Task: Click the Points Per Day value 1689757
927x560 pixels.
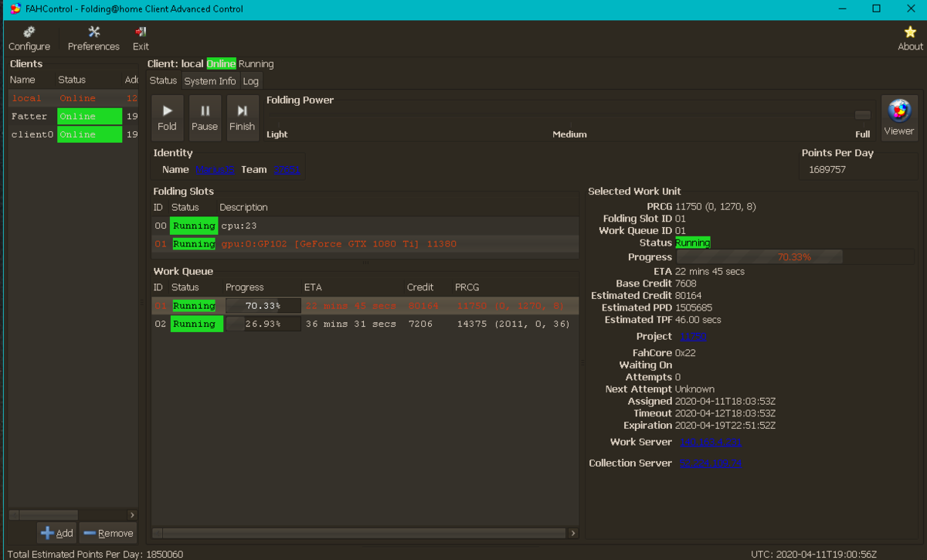Action: coord(827,169)
